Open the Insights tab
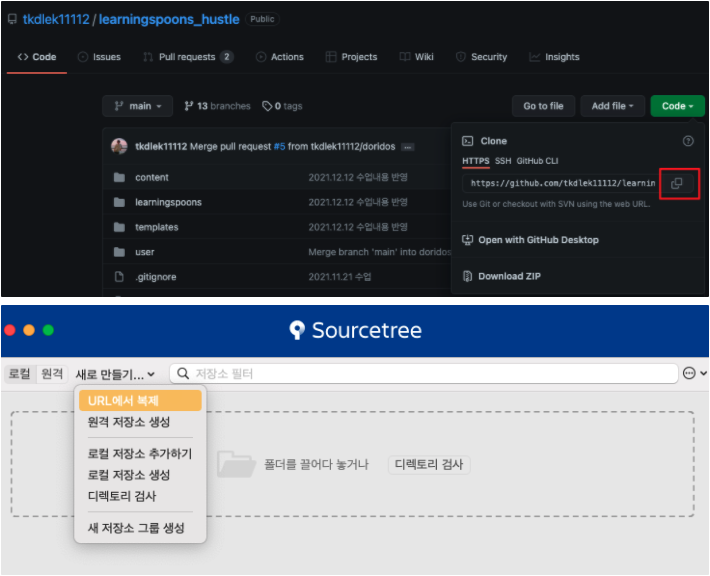This screenshot has width=710, height=576. (554, 57)
